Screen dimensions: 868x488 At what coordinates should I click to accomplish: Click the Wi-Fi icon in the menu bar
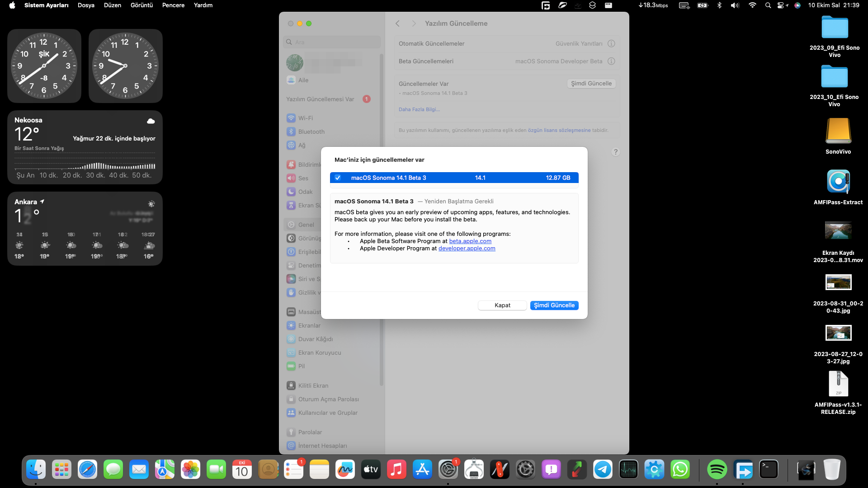pyautogui.click(x=752, y=5)
